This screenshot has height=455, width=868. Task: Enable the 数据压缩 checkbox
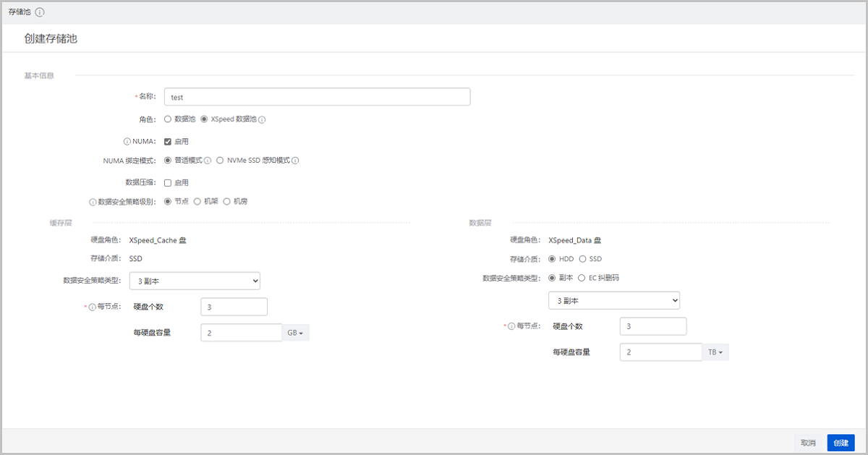point(168,183)
